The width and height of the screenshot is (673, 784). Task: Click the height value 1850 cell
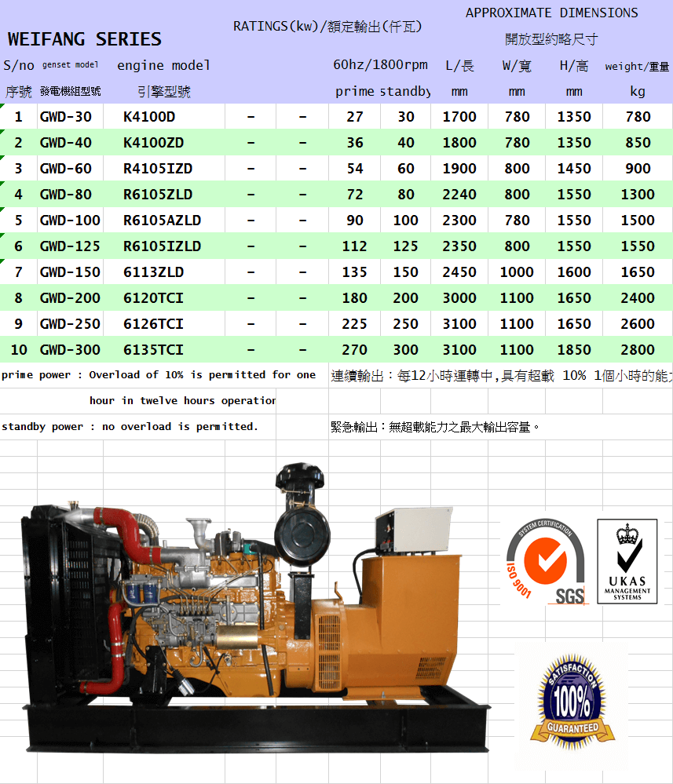click(574, 350)
